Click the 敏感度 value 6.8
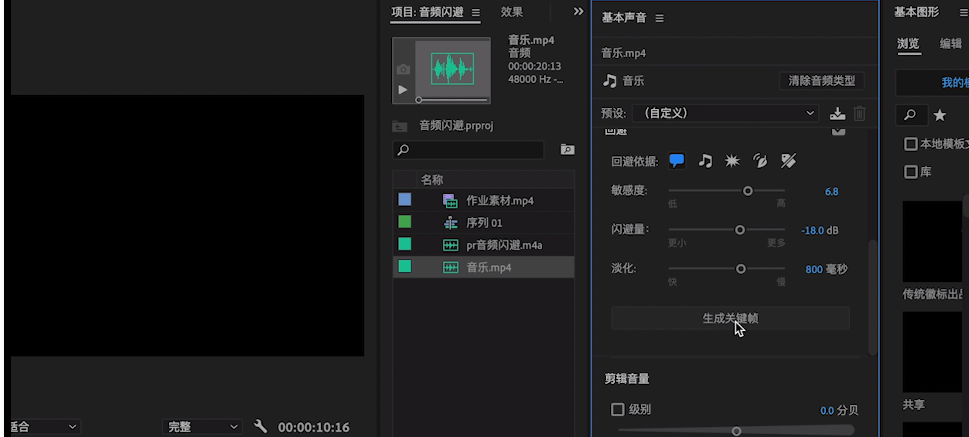The width and height of the screenshot is (969, 437). click(831, 192)
